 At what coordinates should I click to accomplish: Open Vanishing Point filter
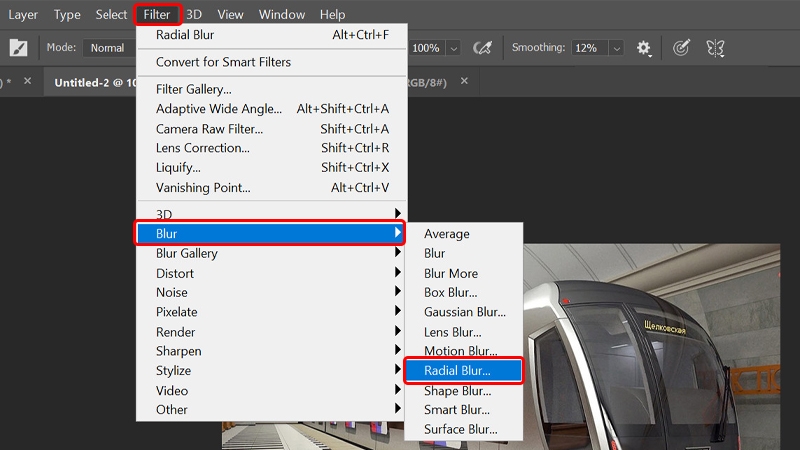pos(272,188)
